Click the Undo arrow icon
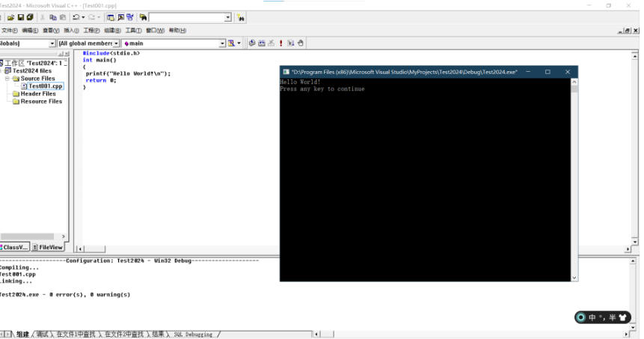The height and width of the screenshot is (339, 644). pyautogui.click(x=76, y=17)
